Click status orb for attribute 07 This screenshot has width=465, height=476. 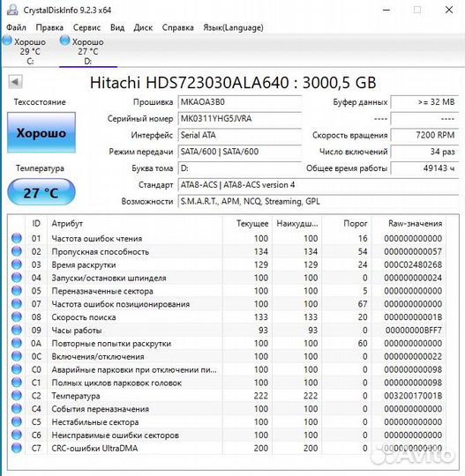[x=17, y=303]
